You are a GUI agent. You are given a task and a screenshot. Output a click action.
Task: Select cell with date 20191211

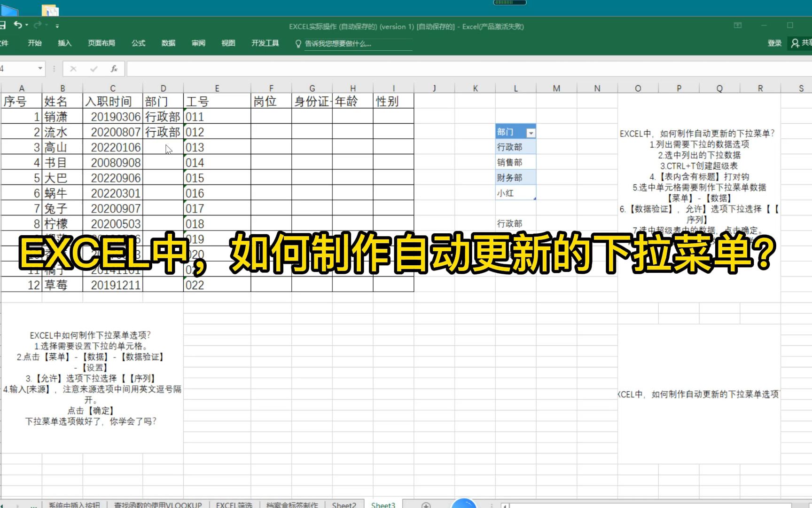click(x=113, y=285)
